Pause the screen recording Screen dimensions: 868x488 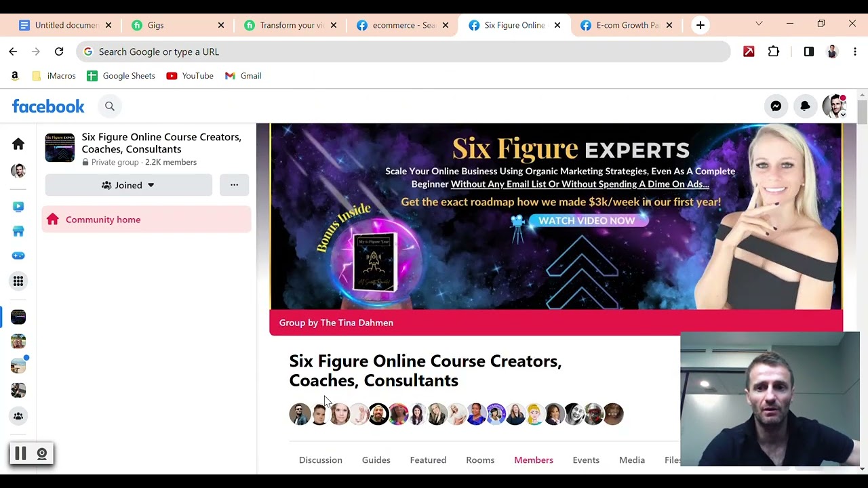click(x=20, y=454)
